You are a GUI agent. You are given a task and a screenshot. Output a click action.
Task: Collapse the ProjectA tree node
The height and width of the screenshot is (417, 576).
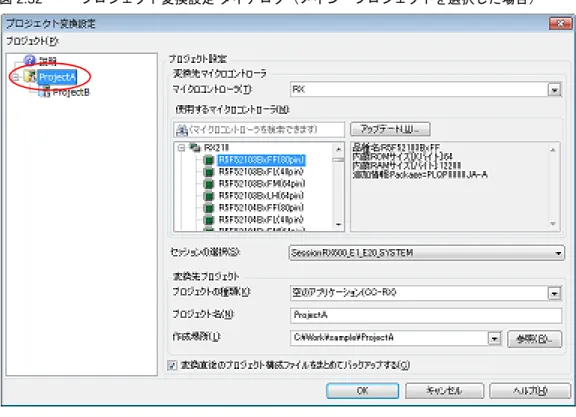[15, 77]
